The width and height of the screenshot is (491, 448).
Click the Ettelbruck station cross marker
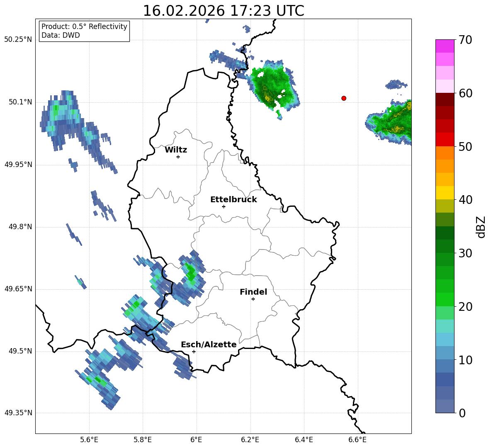(224, 206)
